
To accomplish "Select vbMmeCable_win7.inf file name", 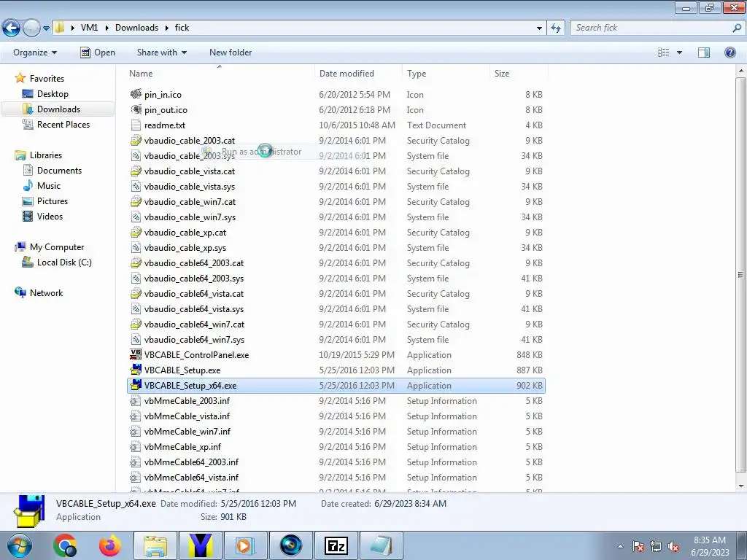I will click(x=187, y=432).
